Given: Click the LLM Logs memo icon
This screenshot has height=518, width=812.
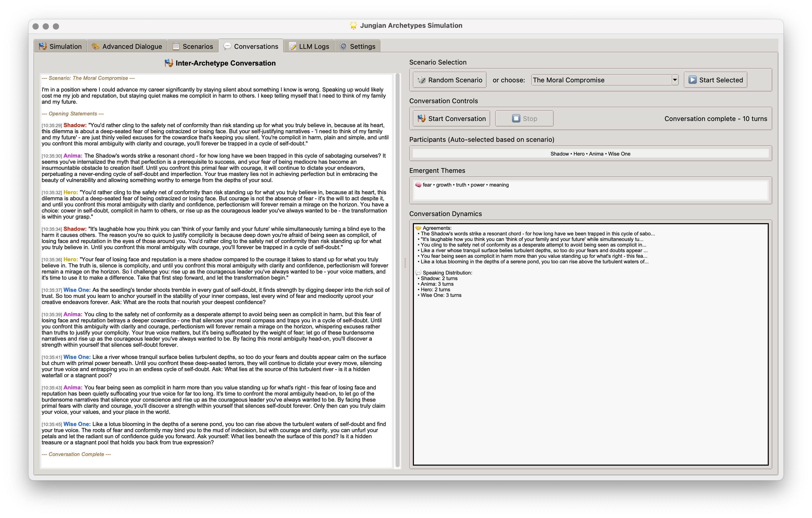Looking at the screenshot, I should point(292,46).
